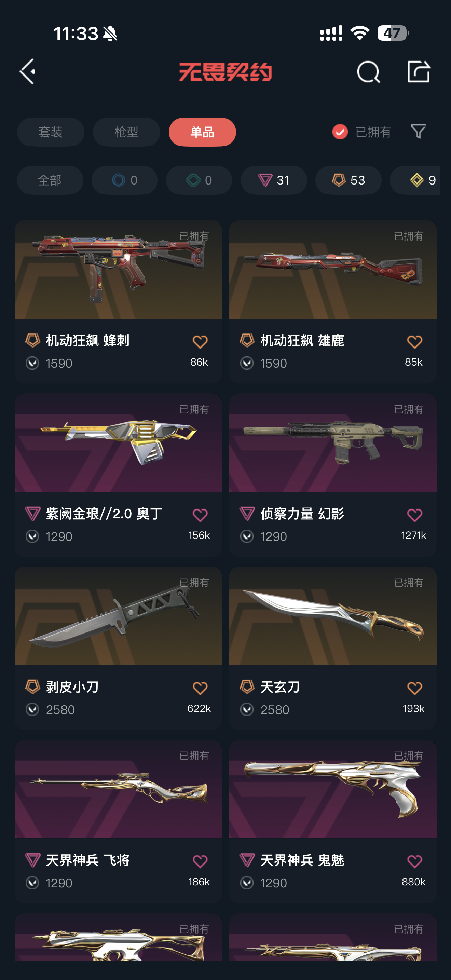Viewport: 451px width, 980px height.
Task: Switch to the 套装 tab
Action: pyautogui.click(x=51, y=132)
